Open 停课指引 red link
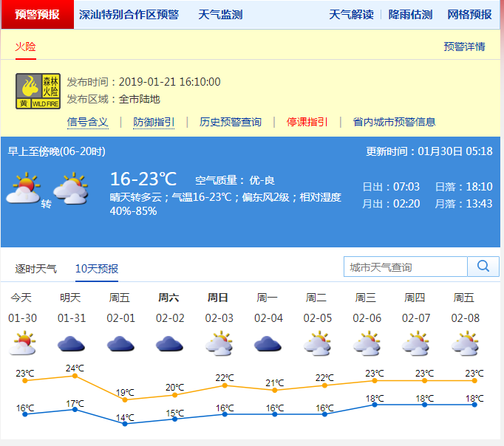 [307, 122]
